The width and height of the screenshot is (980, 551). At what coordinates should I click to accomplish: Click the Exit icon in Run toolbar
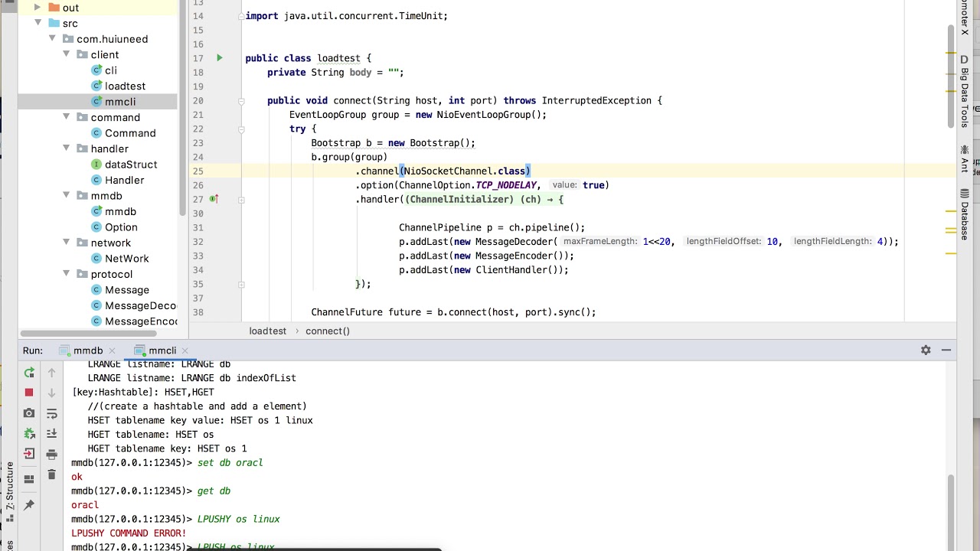tap(29, 454)
